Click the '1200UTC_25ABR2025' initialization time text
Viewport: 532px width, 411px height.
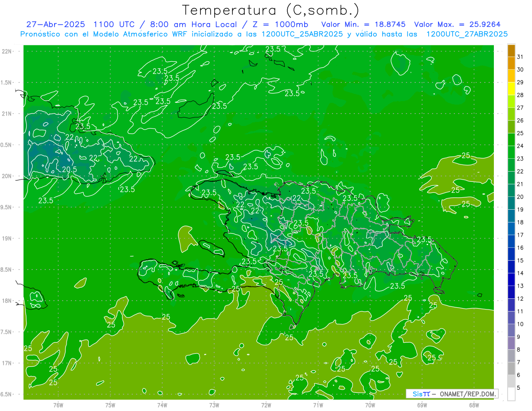click(301, 34)
